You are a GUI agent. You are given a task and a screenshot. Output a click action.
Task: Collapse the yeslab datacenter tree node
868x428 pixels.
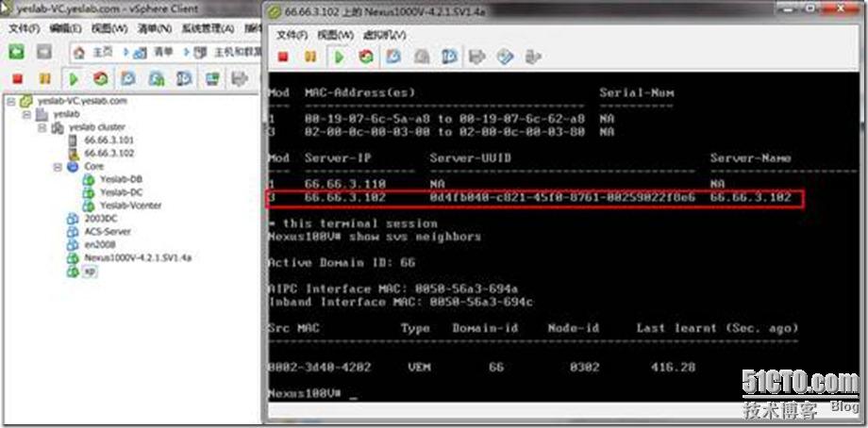tap(26, 114)
